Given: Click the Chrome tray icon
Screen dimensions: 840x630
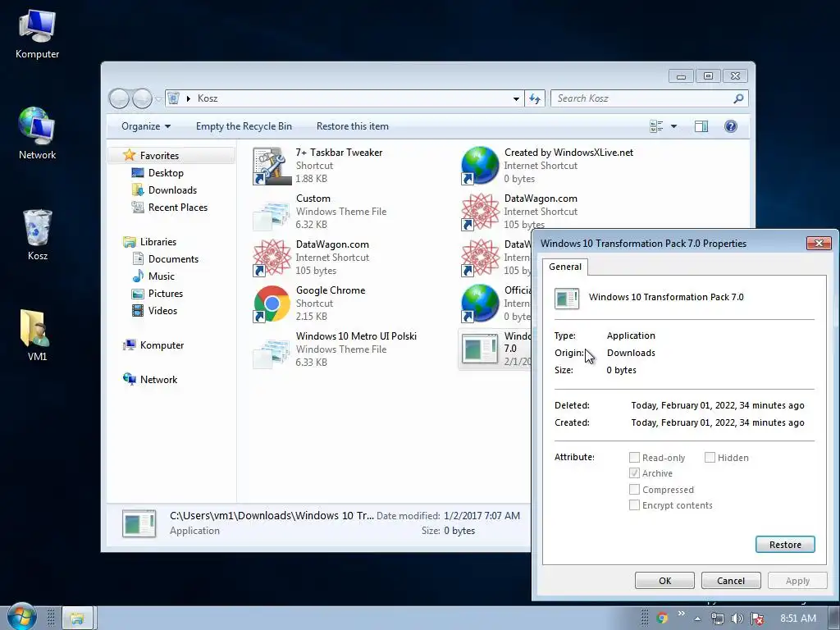Looking at the screenshot, I should 662,619.
